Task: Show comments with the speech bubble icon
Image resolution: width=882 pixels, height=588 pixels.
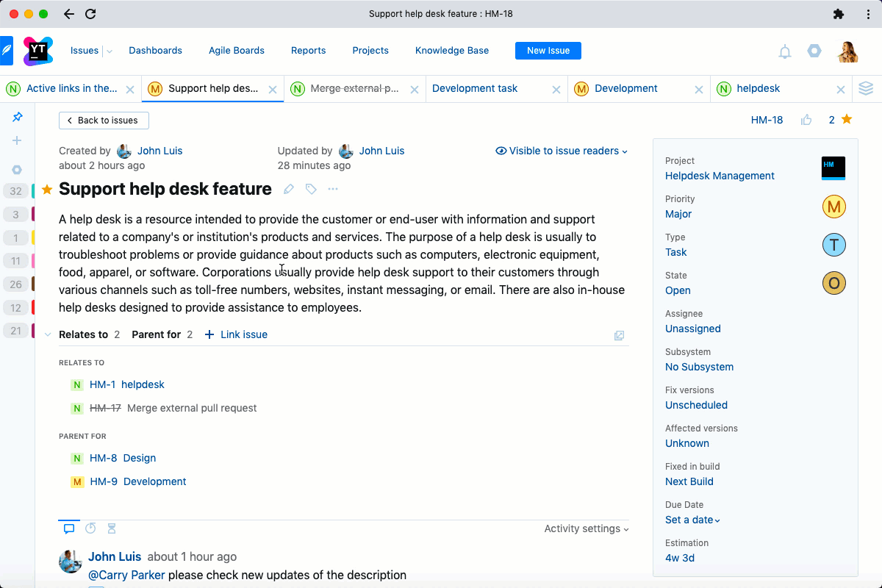Action: coord(69,528)
